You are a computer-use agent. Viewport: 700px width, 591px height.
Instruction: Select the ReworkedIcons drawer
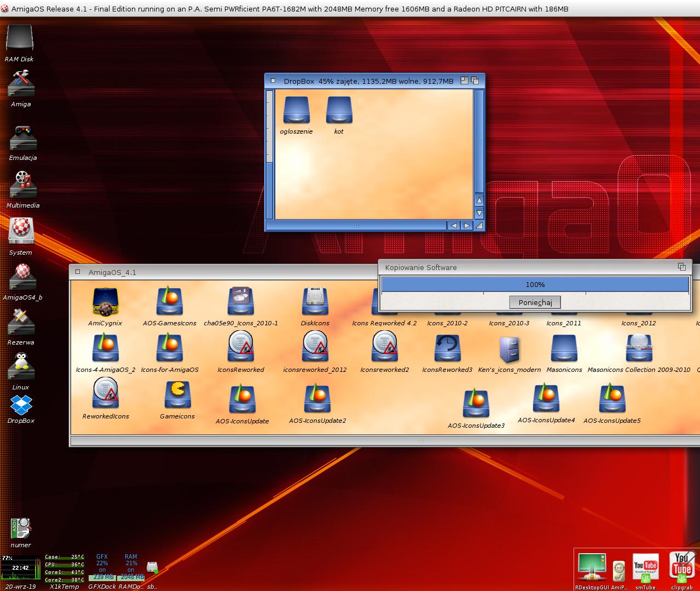[x=106, y=394]
